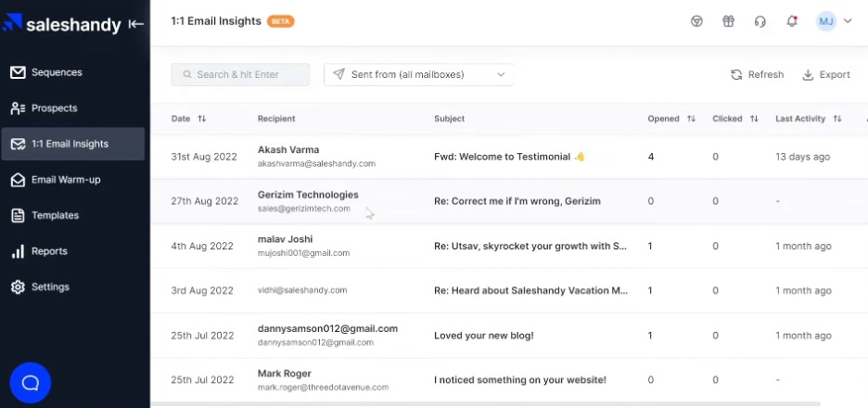This screenshot has width=868, height=408.
Task: Sort by Date using the arrows icon
Action: click(x=201, y=119)
